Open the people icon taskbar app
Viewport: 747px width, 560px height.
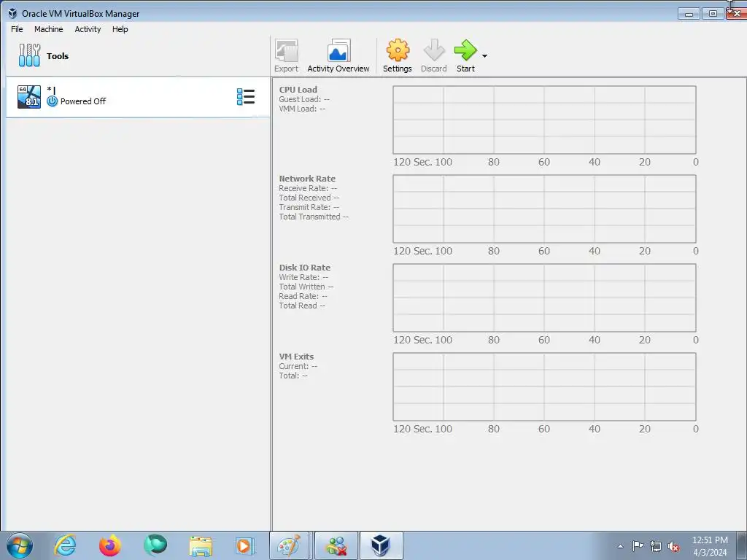336,545
